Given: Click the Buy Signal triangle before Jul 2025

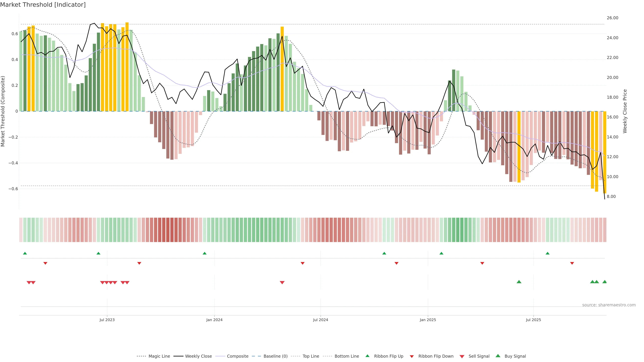Looking at the screenshot, I should (519, 282).
